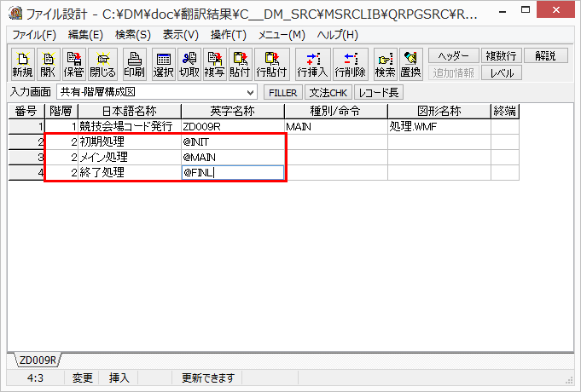Open the メニュー(M) menu
The image size is (581, 392).
click(282, 35)
